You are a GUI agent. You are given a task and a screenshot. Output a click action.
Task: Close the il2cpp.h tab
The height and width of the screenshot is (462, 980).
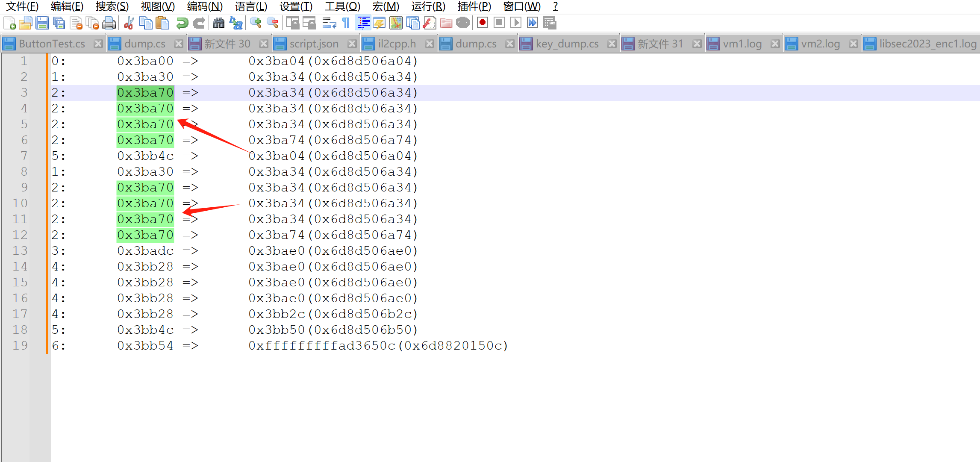(x=430, y=44)
